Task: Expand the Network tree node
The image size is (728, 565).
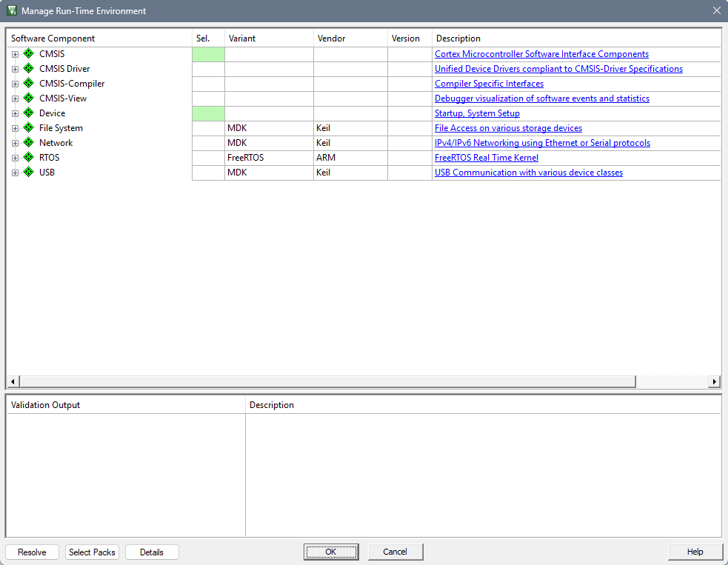Action: [x=16, y=144]
